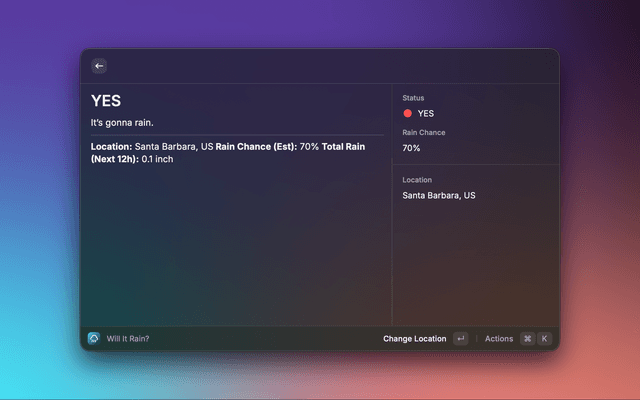This screenshot has width=640, height=400.
Task: Click the back arrow button
Action: click(x=99, y=66)
